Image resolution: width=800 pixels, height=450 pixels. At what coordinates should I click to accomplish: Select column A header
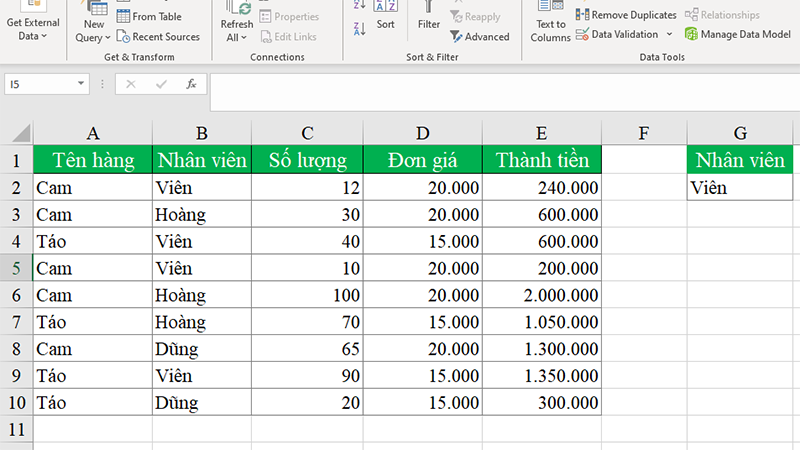pyautogui.click(x=93, y=133)
